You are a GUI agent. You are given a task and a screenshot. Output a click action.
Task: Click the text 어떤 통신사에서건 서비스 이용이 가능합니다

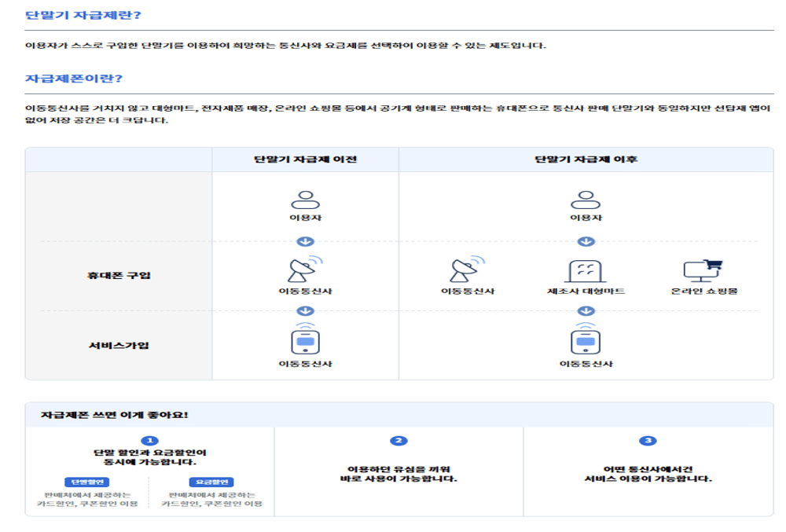click(648, 474)
